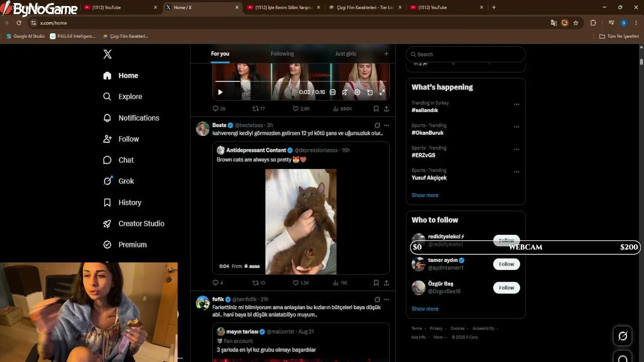Switch to the For you tab

click(220, 54)
